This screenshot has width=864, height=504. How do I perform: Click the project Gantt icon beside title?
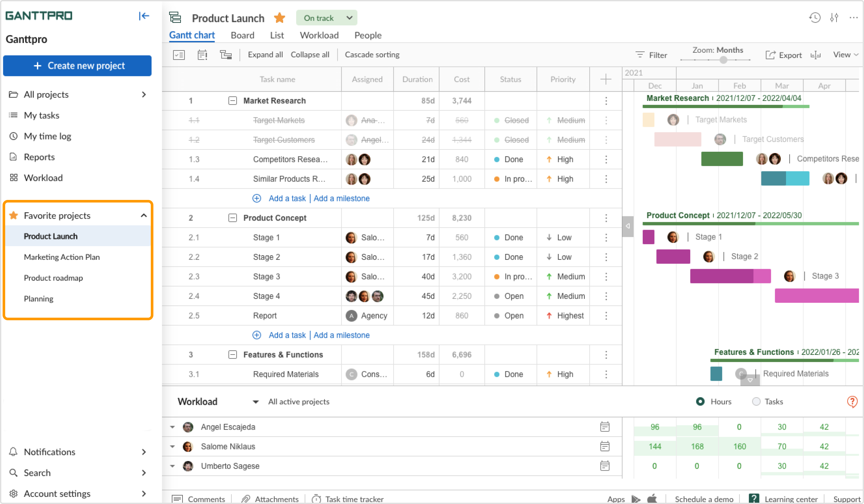(175, 17)
